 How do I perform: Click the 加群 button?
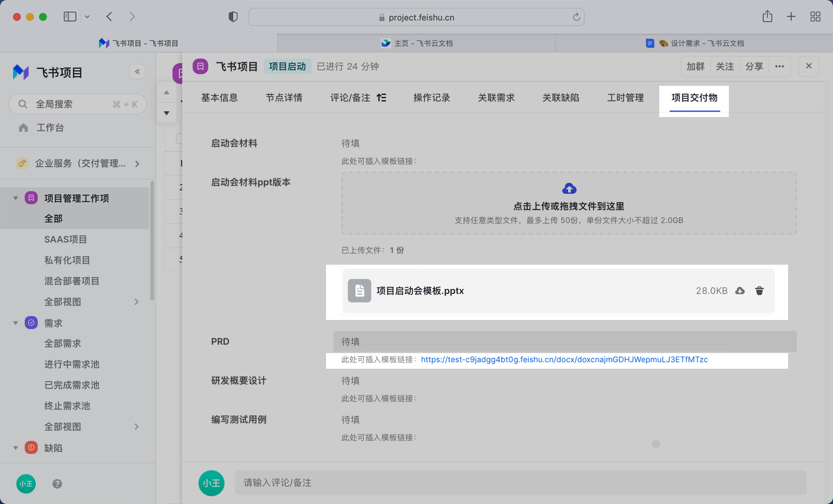point(695,66)
